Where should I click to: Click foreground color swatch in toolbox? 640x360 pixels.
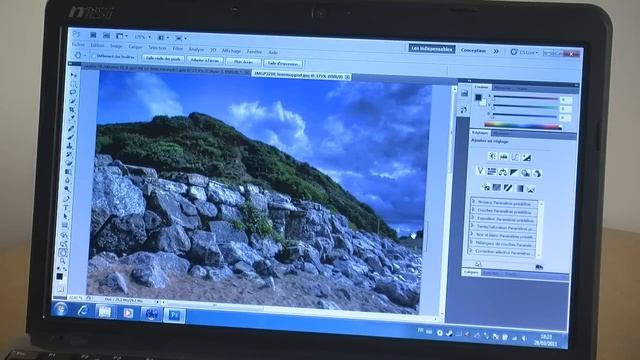click(x=60, y=276)
